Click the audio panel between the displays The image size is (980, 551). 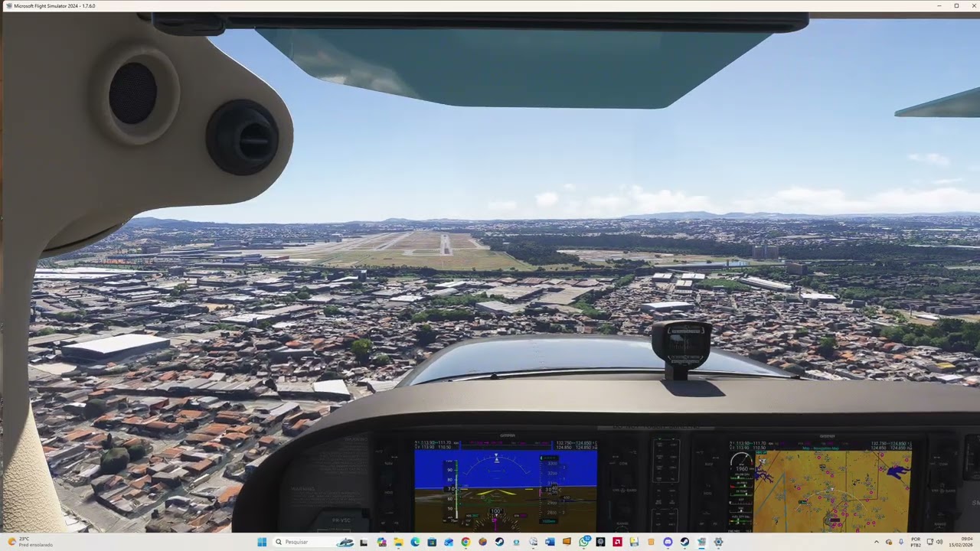665,484
